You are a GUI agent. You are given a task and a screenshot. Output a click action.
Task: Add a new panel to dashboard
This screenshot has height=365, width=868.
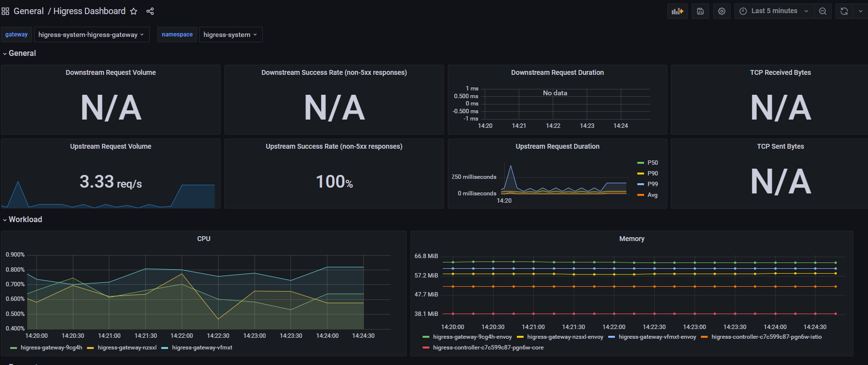[677, 11]
